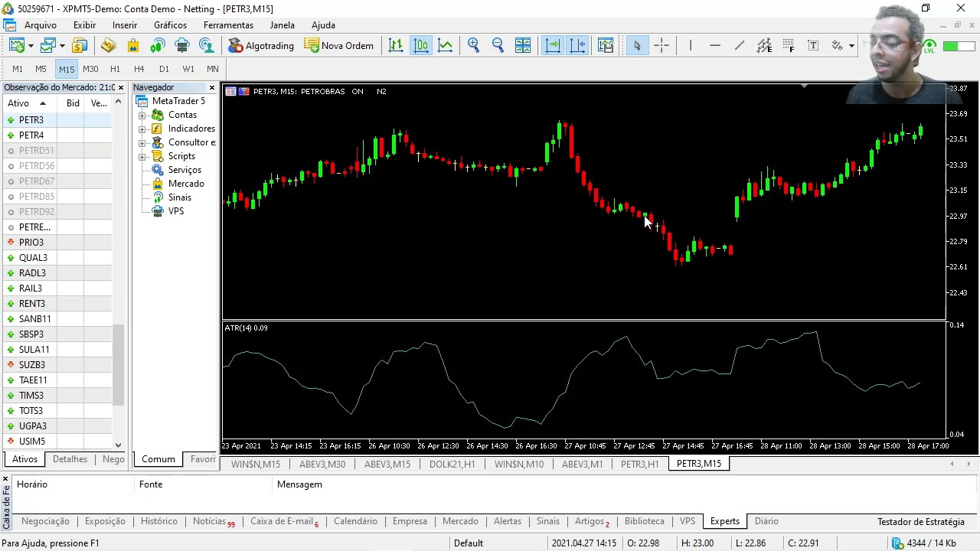
Task: Open the chart templates icon
Action: click(605, 46)
